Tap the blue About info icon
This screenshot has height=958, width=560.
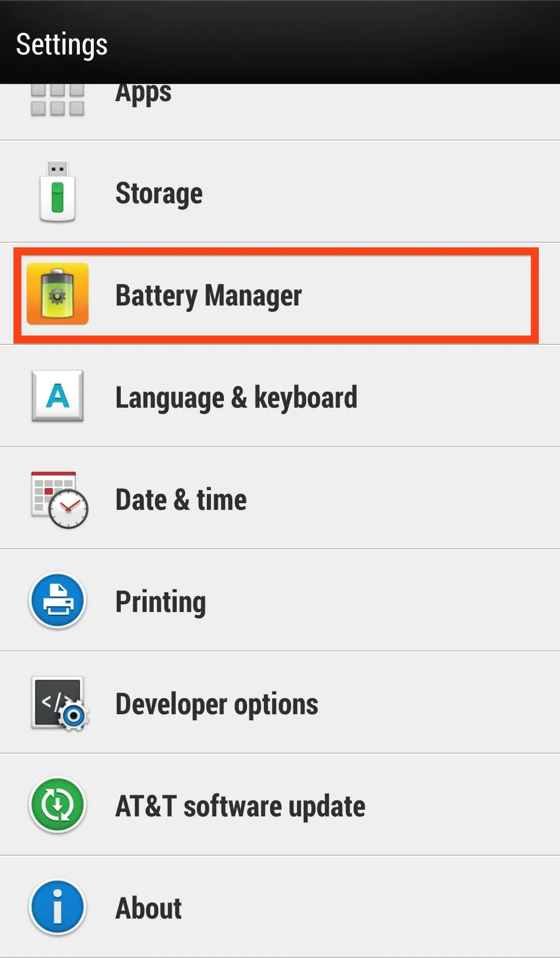coord(58,907)
